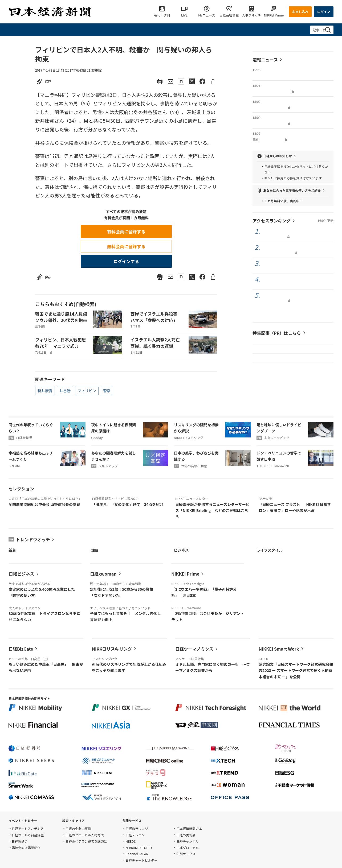Click the ログイン header button

[x=323, y=12]
